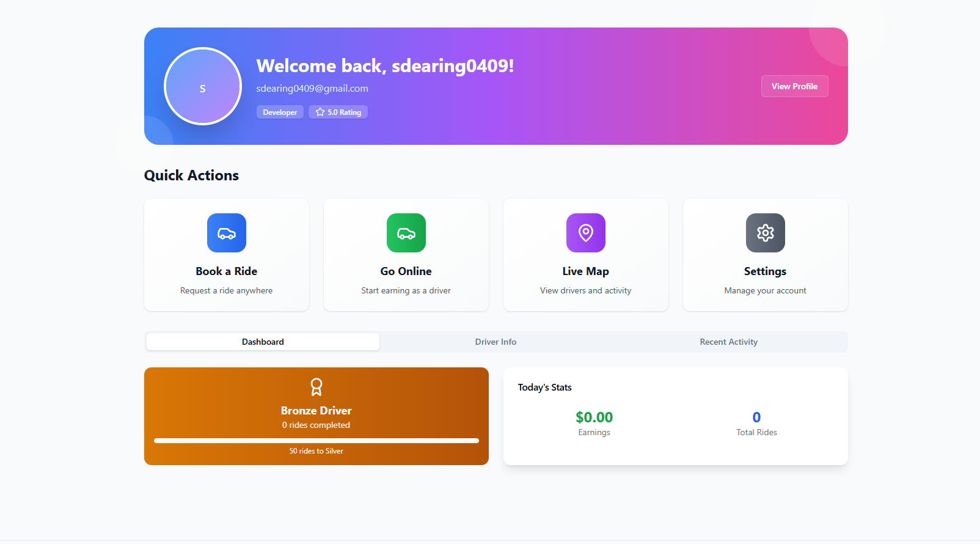The height and width of the screenshot is (544, 980).
Task: Click the Settings card title
Action: (x=766, y=271)
